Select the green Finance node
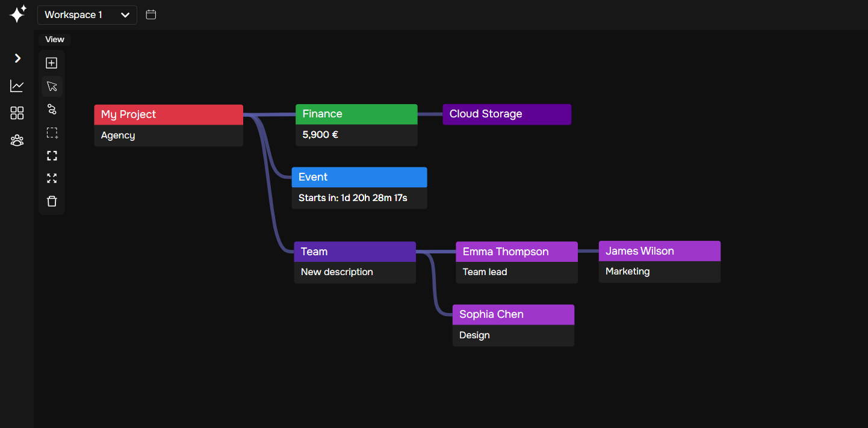This screenshot has height=428, width=868. [x=356, y=114]
